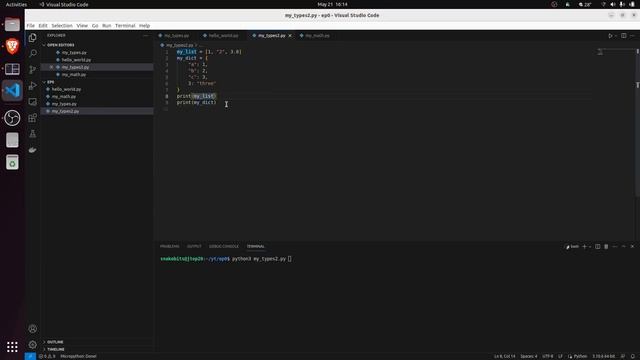Open the Files app in Ubuntu dock
The image size is (640, 360).
tap(12, 24)
